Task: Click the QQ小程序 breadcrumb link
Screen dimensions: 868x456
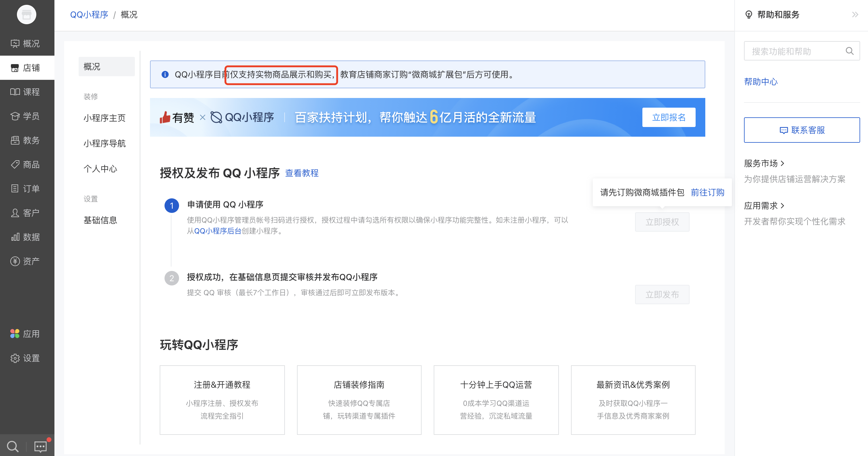Action: point(89,15)
